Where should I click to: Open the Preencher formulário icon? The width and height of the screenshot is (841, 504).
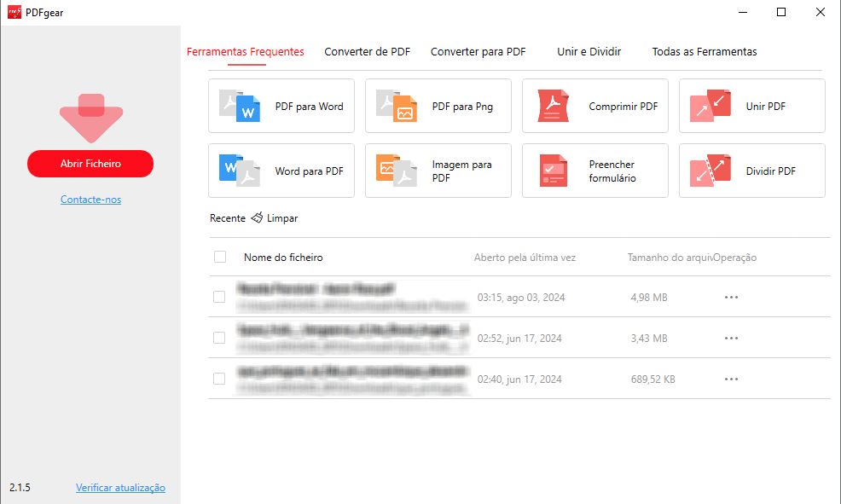[553, 171]
